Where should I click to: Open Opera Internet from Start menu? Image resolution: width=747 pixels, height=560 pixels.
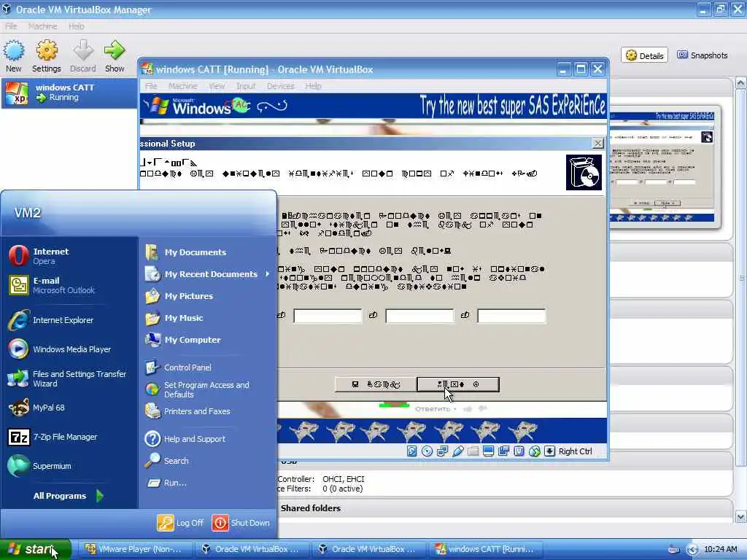69,256
